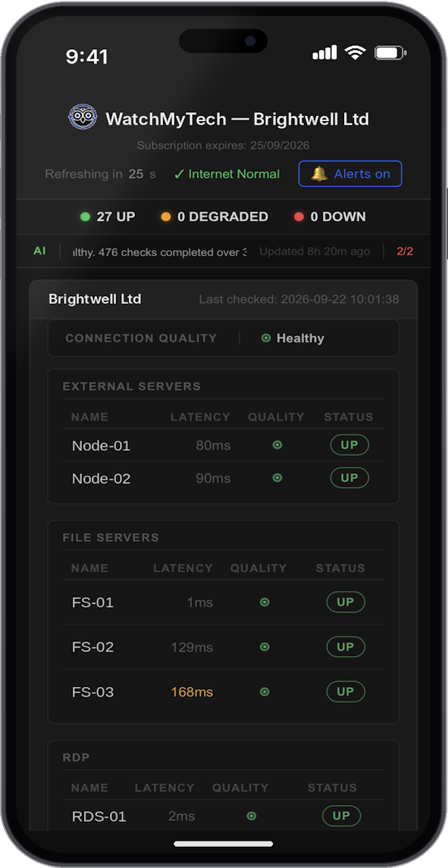Screen dimensions: 448x868
Task: Click the Node-02 quality indicator icon
Action: (277, 478)
